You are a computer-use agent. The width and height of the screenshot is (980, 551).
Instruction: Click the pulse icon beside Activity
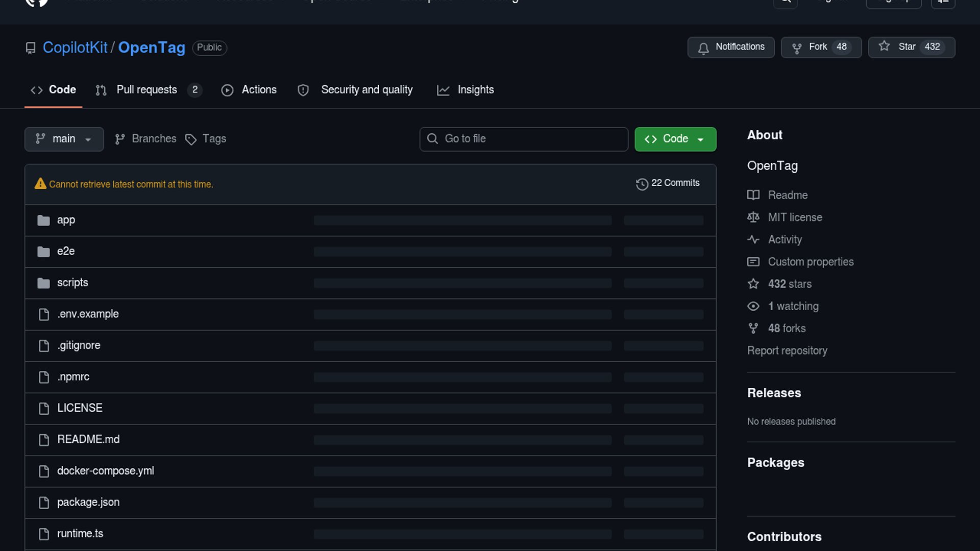[x=753, y=239]
